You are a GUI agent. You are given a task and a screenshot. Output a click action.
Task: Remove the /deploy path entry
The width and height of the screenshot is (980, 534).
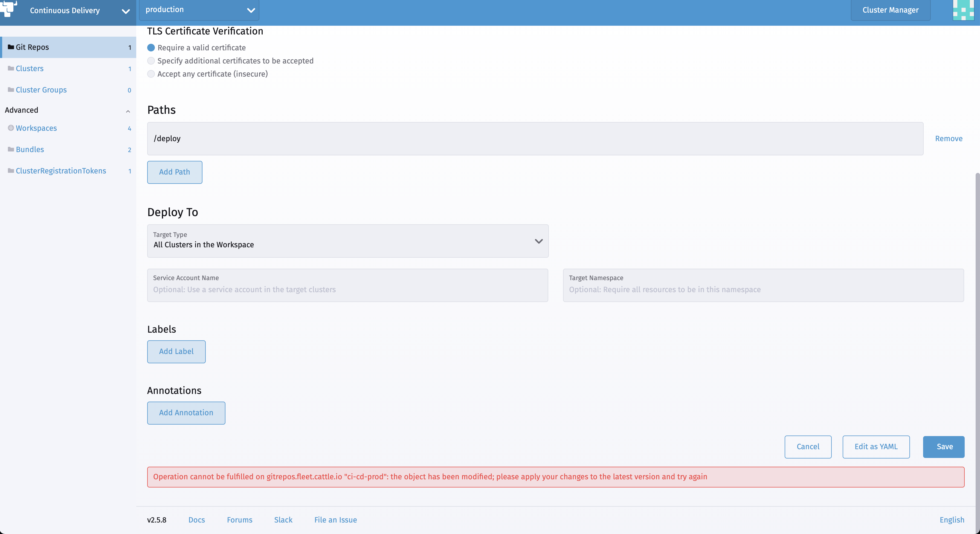[x=949, y=138]
